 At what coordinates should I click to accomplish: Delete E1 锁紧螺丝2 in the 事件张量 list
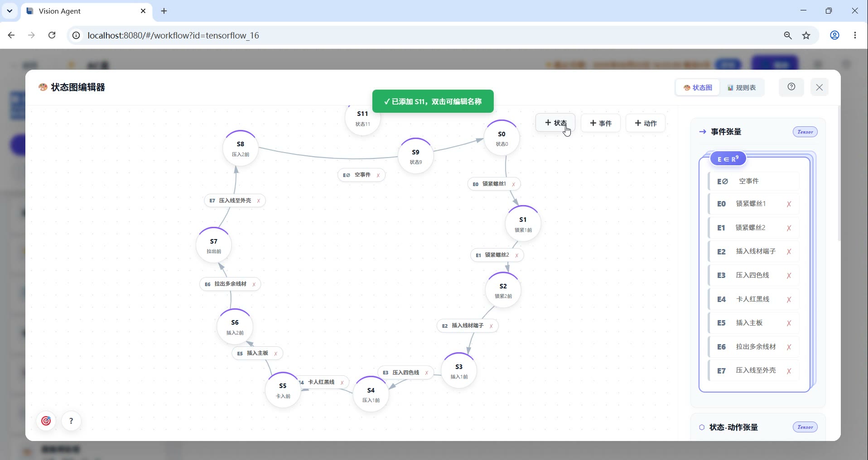click(x=789, y=228)
